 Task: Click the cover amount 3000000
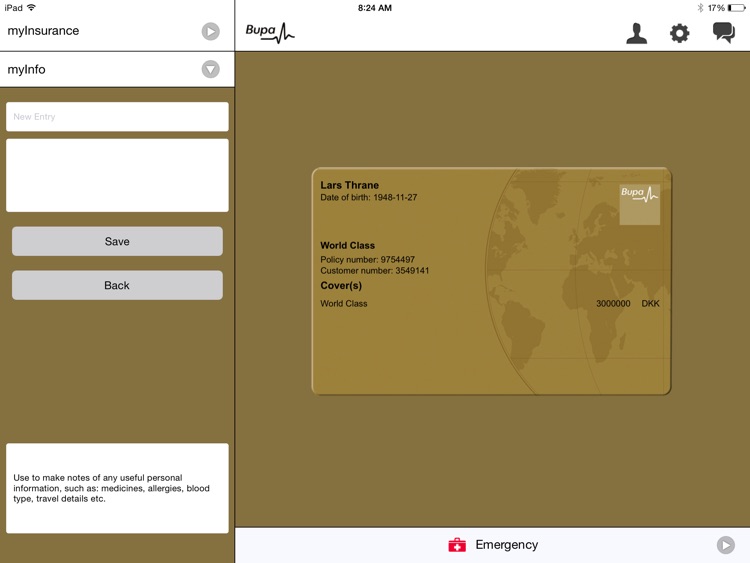tap(613, 303)
